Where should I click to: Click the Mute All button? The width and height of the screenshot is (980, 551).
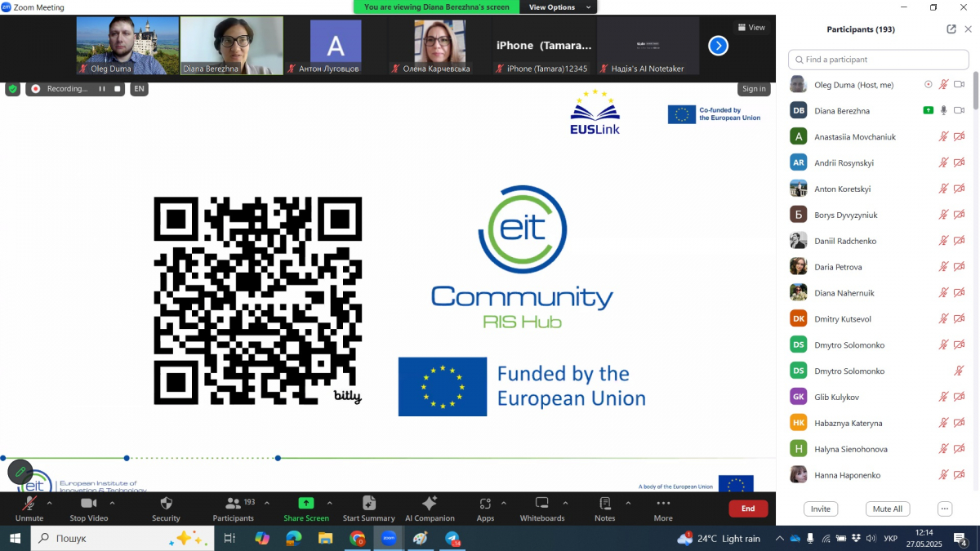pos(887,509)
